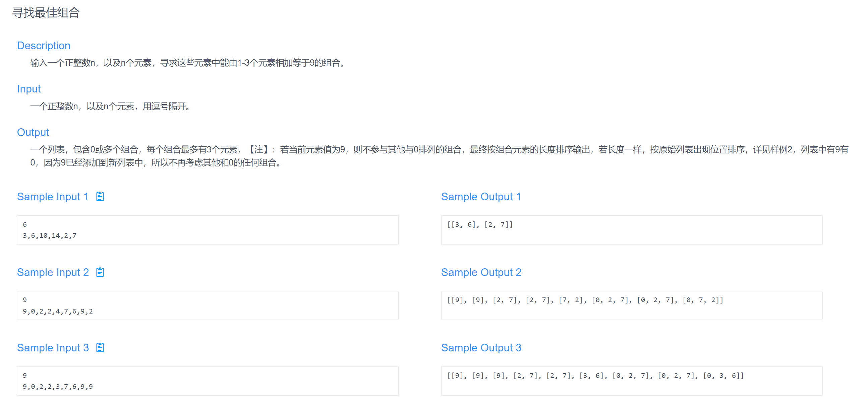Click the value 6 in Sample Input 1
868x410 pixels.
25,224
